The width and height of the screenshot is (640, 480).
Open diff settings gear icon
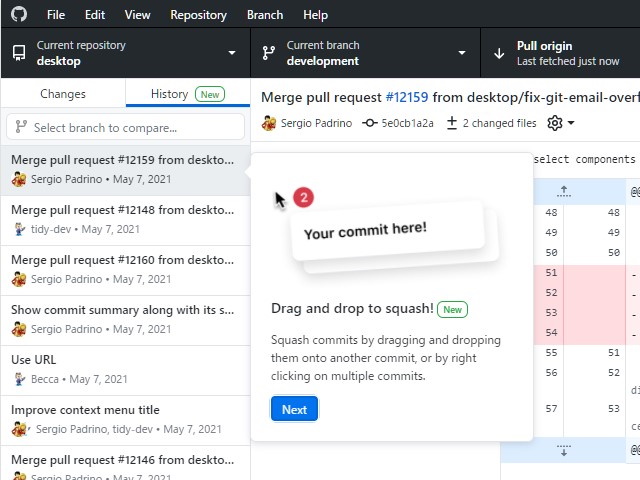click(x=555, y=123)
